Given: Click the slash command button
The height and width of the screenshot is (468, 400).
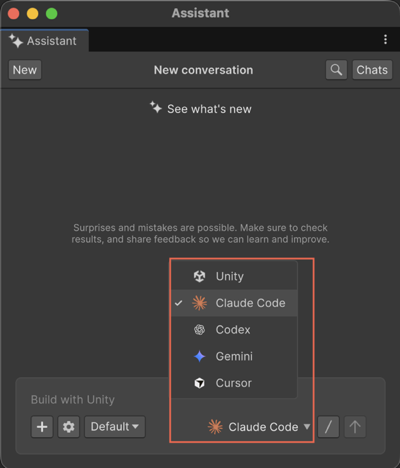Looking at the screenshot, I should click(x=328, y=427).
